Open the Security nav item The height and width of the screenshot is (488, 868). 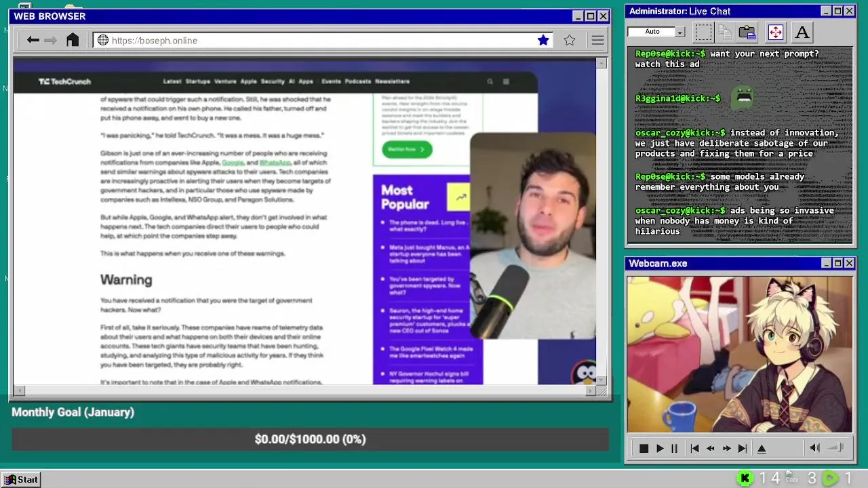pyautogui.click(x=273, y=81)
